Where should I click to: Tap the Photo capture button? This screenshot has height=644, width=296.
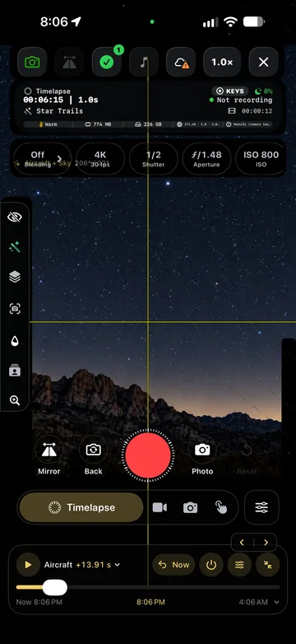point(202,455)
